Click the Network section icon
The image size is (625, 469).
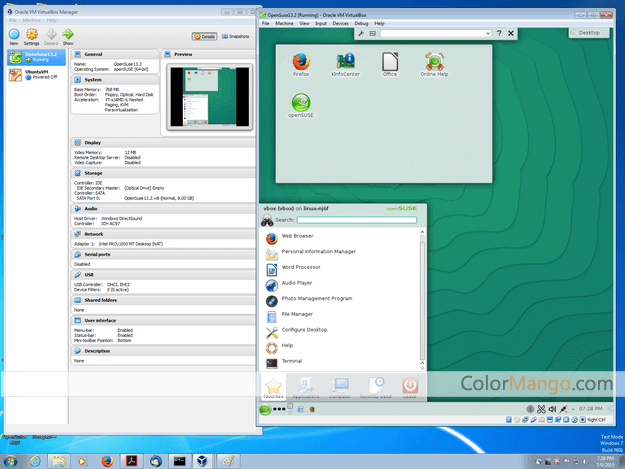[77, 234]
